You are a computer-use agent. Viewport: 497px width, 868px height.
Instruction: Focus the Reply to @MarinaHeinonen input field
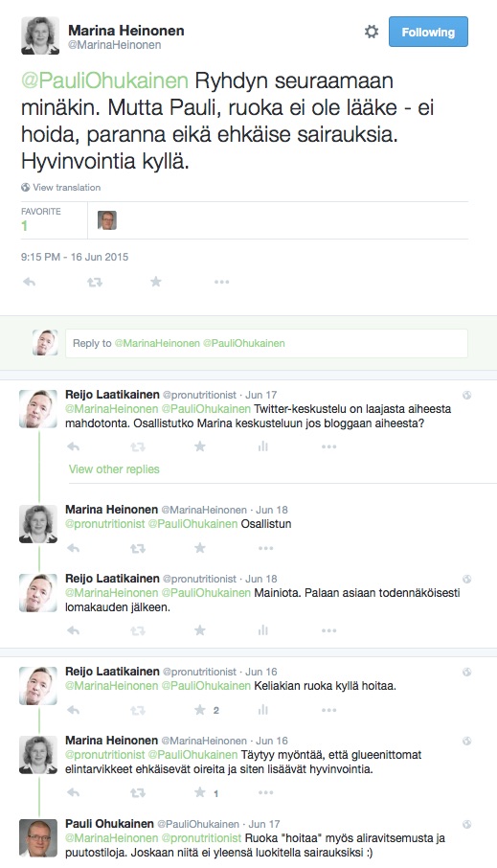(x=266, y=343)
